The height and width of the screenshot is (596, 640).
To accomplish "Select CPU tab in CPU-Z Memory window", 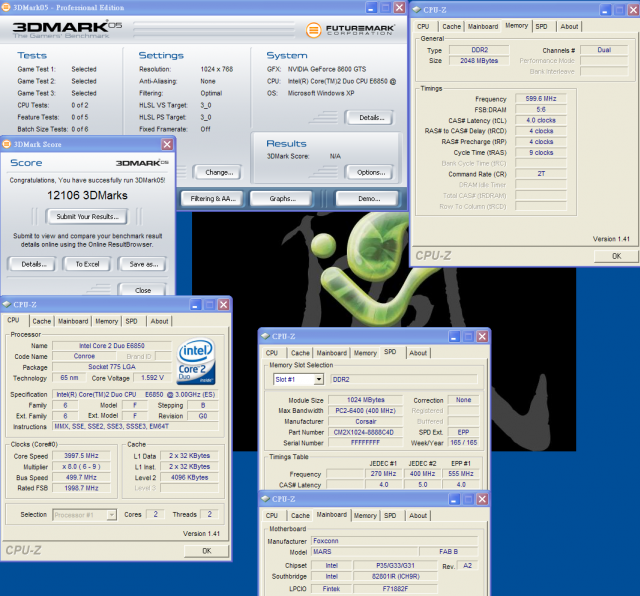I will tap(423, 27).
